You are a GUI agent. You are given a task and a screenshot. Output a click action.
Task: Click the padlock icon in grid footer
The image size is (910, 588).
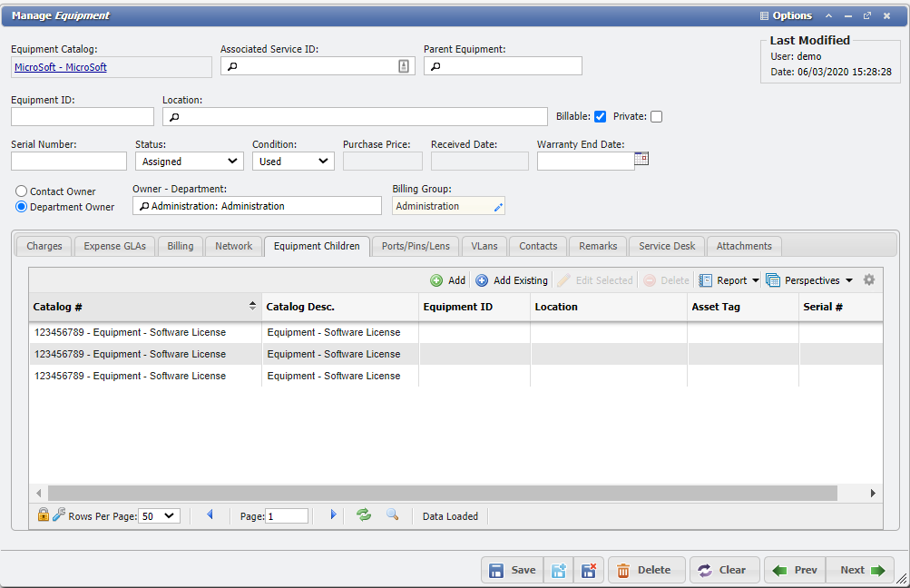pos(43,515)
